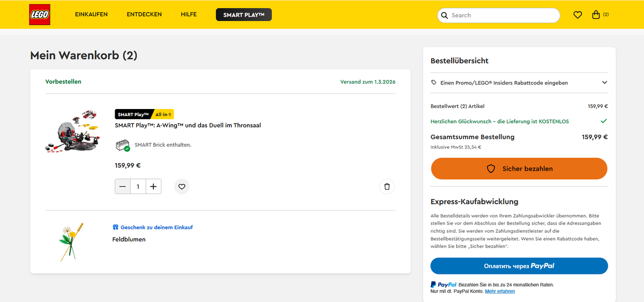Increase quantity with plus button

[153, 187]
